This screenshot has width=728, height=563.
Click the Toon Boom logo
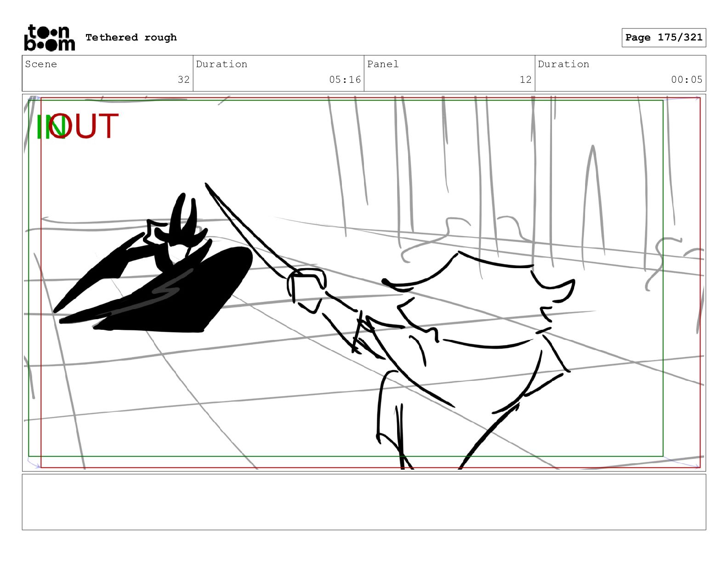(x=50, y=38)
